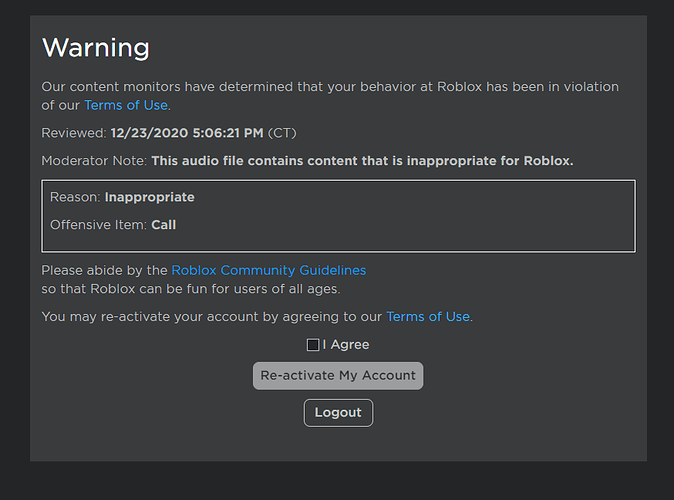Click the I Agree label text
The image size is (674, 500).
[346, 345]
